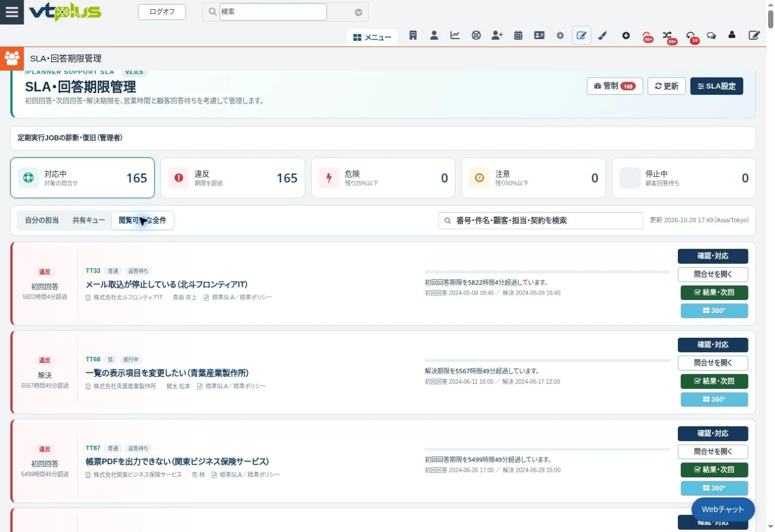
Task: Select the 対応中 summary card
Action: click(x=83, y=178)
